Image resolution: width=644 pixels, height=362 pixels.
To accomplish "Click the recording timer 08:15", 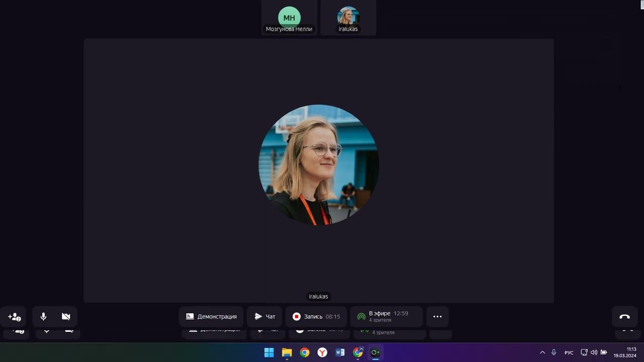I will click(x=333, y=317).
